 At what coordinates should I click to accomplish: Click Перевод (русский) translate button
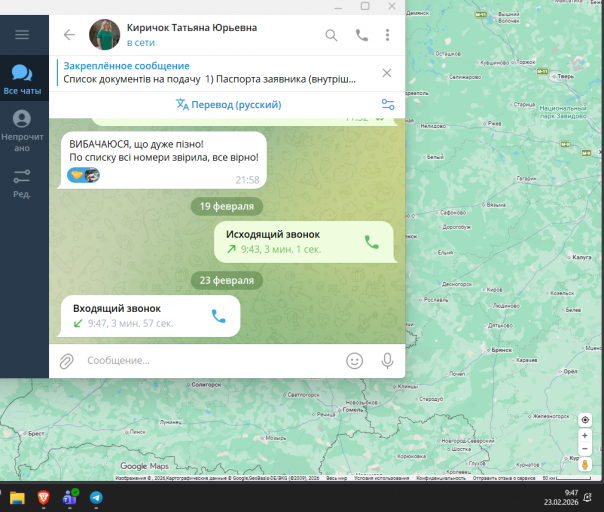point(228,104)
